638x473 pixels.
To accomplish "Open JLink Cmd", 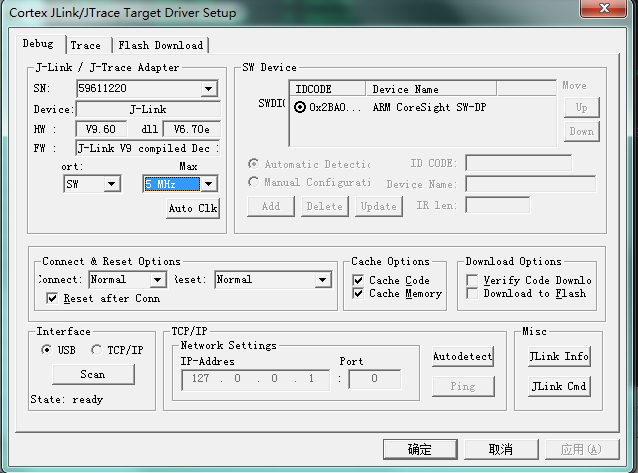I will [x=559, y=386].
